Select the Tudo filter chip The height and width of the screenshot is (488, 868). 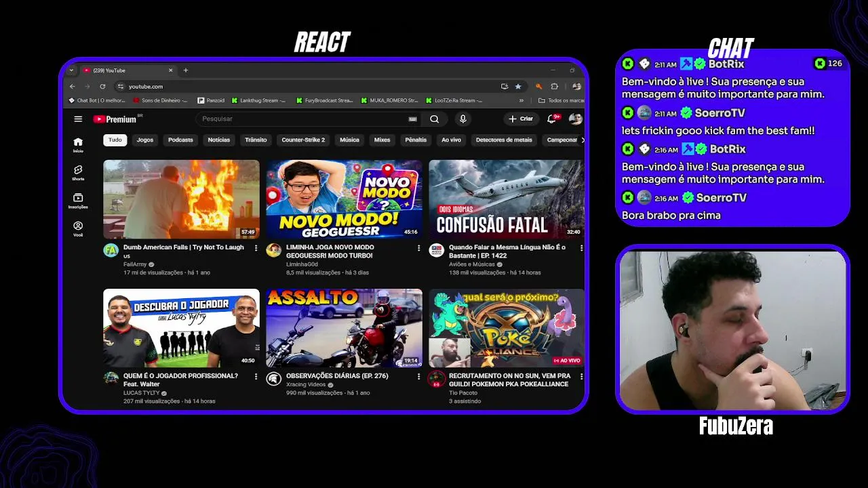(x=115, y=140)
